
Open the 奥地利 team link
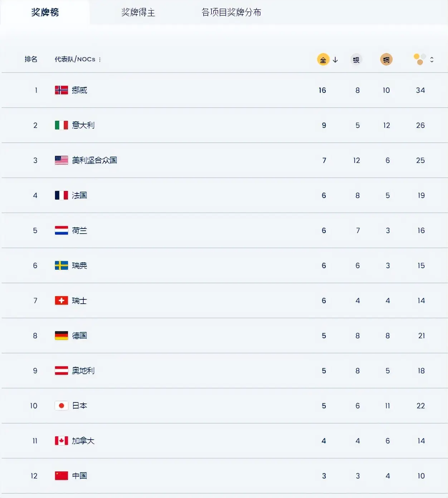83,371
